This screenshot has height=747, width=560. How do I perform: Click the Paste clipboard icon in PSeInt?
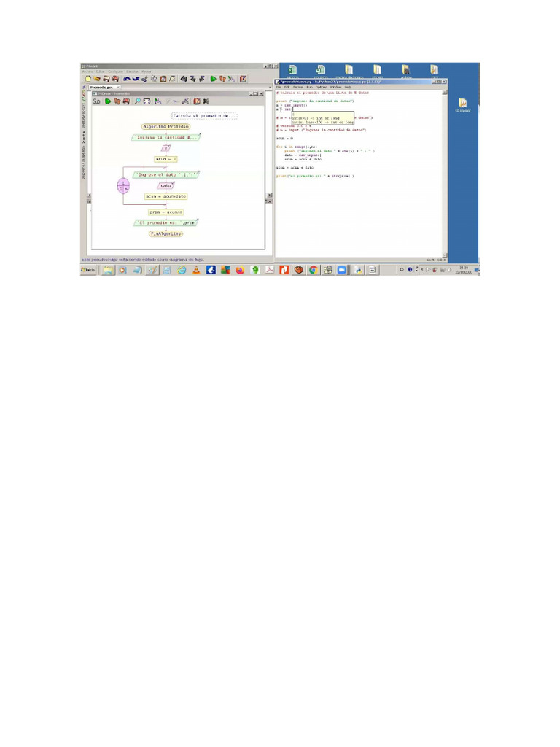click(163, 79)
